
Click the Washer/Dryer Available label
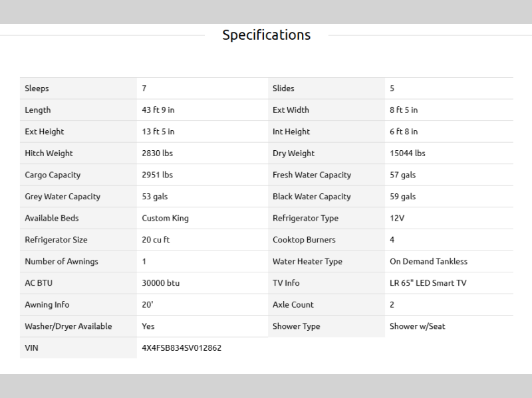coord(68,326)
